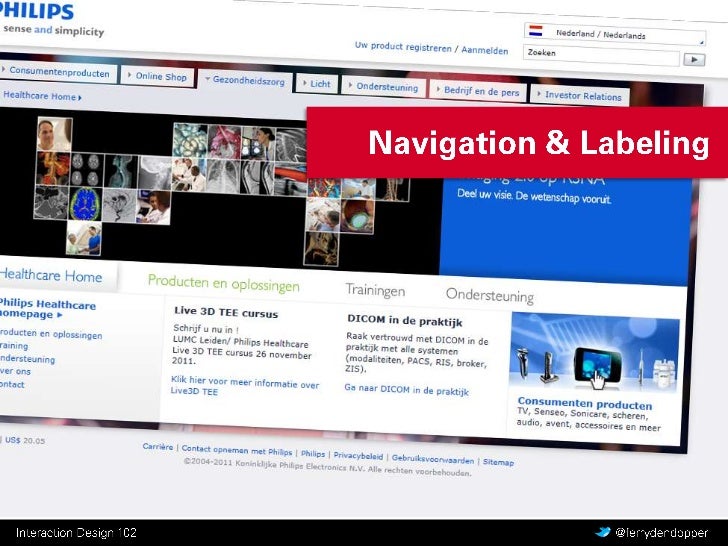The height and width of the screenshot is (546, 728).
Task: Click the Training sidebar link
Action: tap(13, 346)
